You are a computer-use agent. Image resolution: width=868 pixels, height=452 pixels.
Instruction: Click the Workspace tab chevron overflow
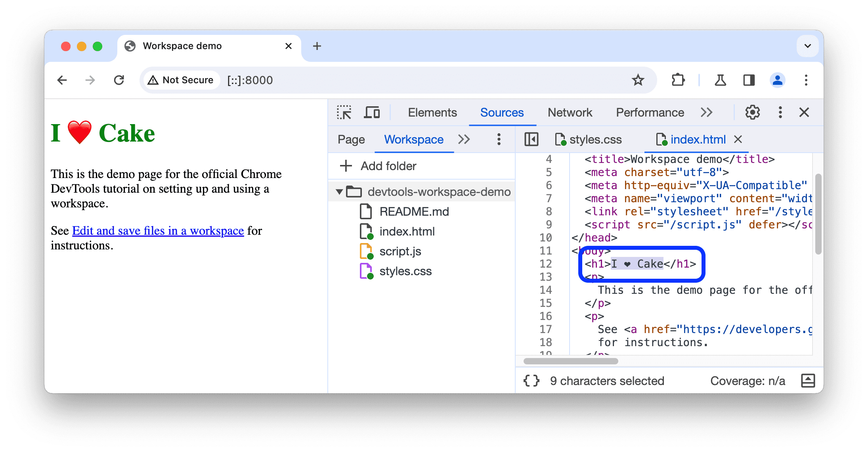click(465, 139)
